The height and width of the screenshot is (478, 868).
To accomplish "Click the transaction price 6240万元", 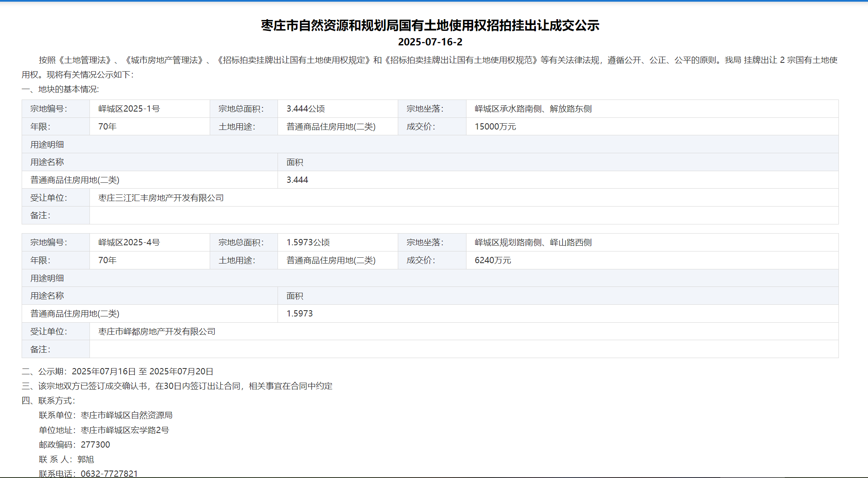I will (x=493, y=260).
